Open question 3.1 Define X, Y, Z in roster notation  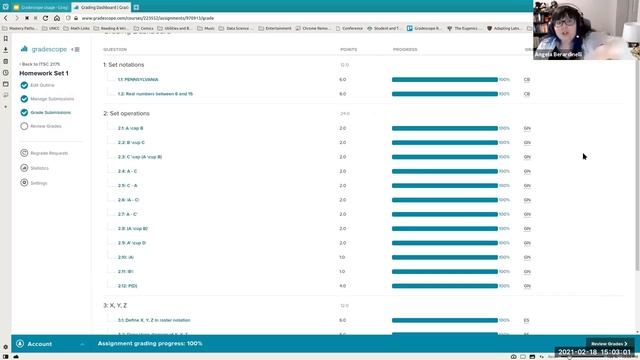tap(154, 320)
